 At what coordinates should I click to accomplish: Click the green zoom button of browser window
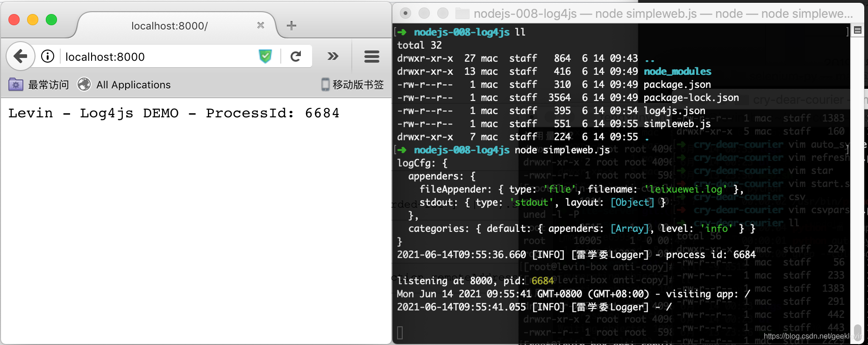pos(51,20)
